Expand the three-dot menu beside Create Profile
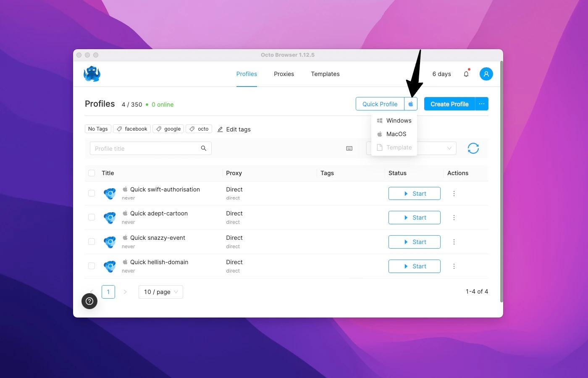 coord(481,104)
